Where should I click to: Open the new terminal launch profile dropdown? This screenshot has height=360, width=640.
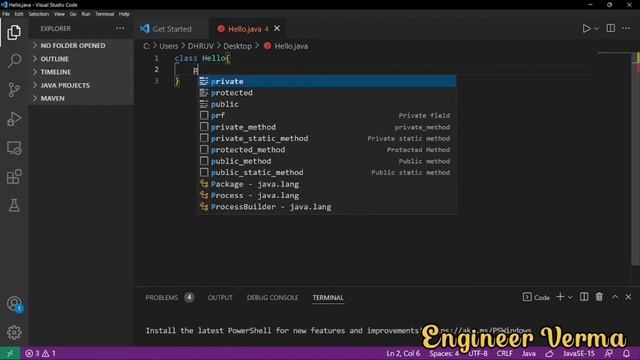(570, 298)
